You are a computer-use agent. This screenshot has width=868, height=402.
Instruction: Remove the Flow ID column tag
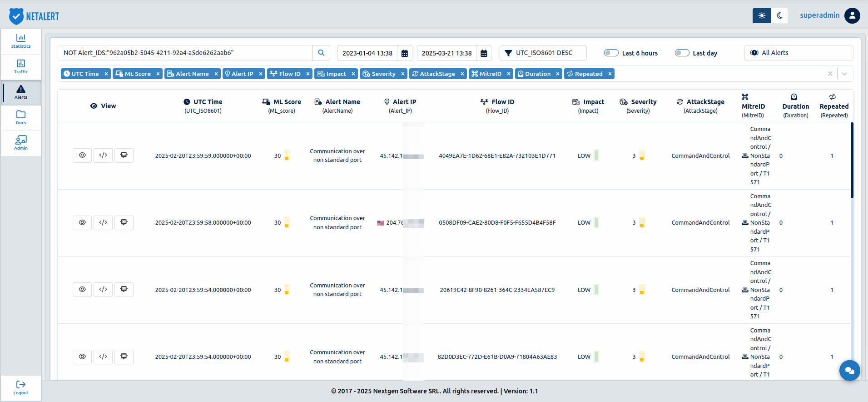click(308, 74)
